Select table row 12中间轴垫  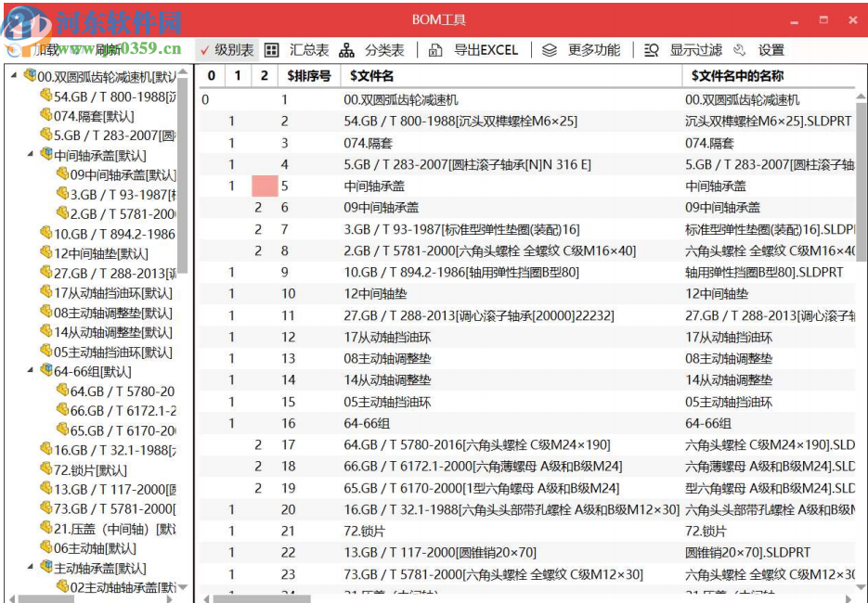click(527, 294)
